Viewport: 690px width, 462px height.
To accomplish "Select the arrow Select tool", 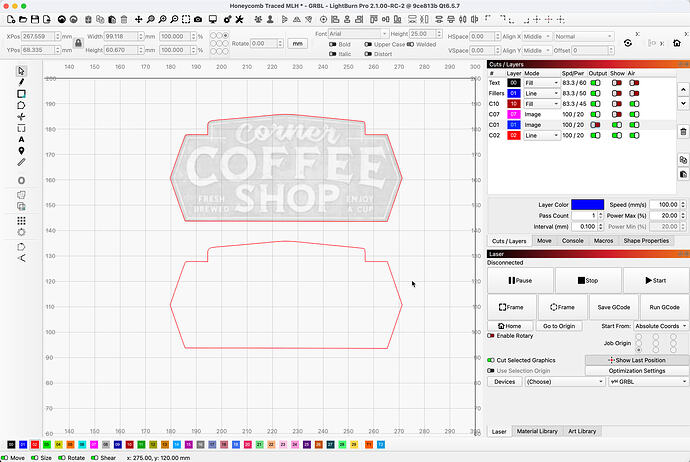I will coord(21,71).
